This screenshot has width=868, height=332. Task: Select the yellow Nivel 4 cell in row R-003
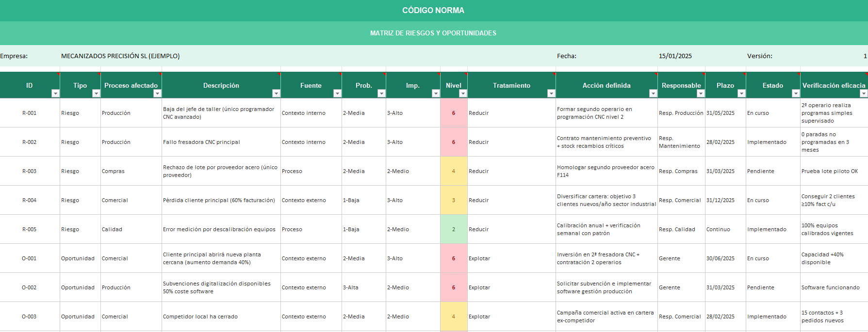click(454, 171)
